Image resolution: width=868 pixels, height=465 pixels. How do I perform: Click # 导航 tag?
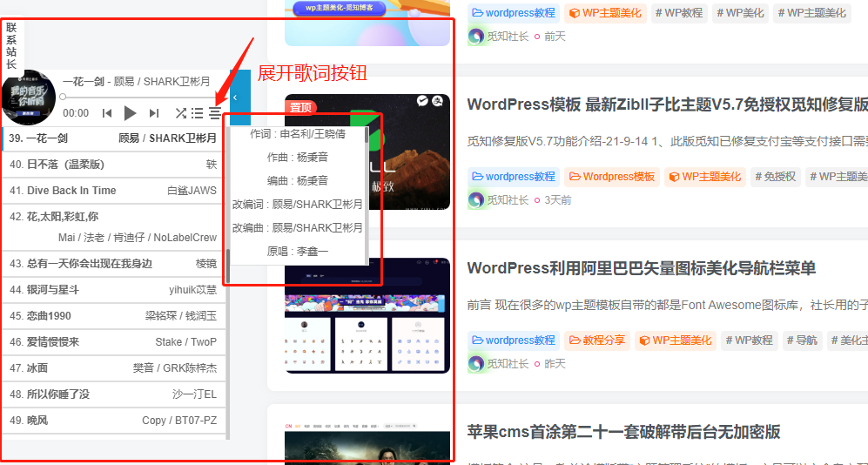(802, 340)
